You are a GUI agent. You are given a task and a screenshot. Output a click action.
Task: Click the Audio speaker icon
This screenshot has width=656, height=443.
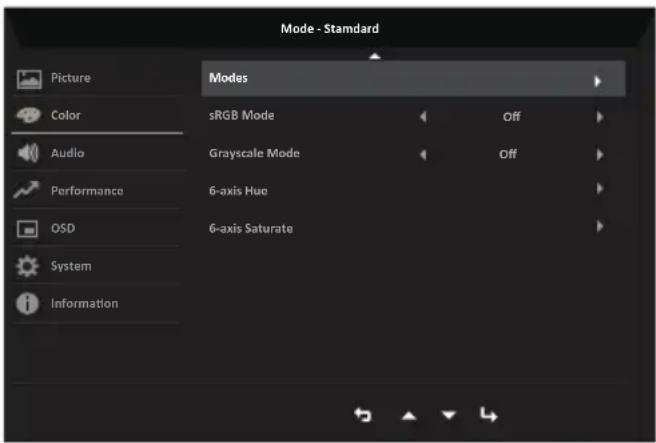[x=28, y=153]
